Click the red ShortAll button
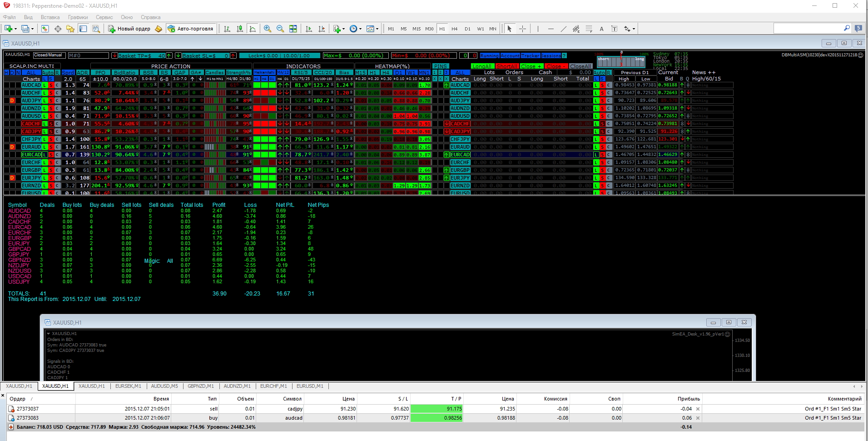This screenshot has height=441, width=868. pyautogui.click(x=507, y=66)
